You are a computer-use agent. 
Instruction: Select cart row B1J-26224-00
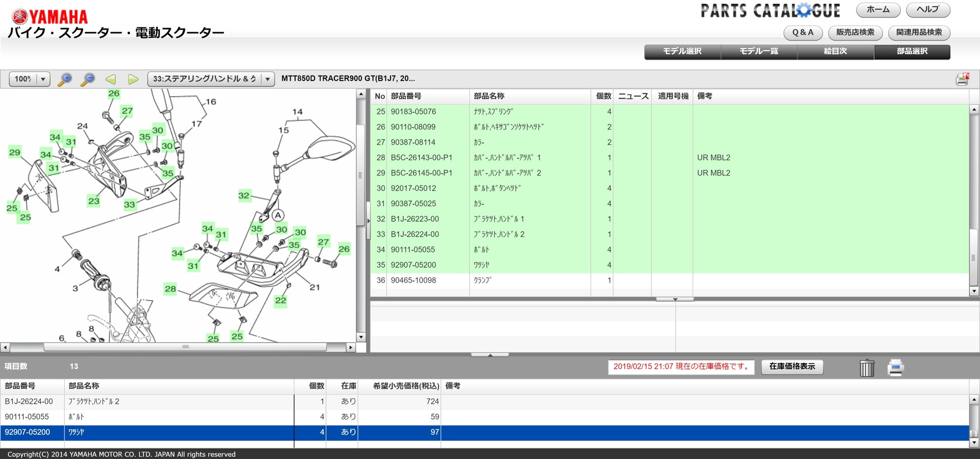(484, 402)
